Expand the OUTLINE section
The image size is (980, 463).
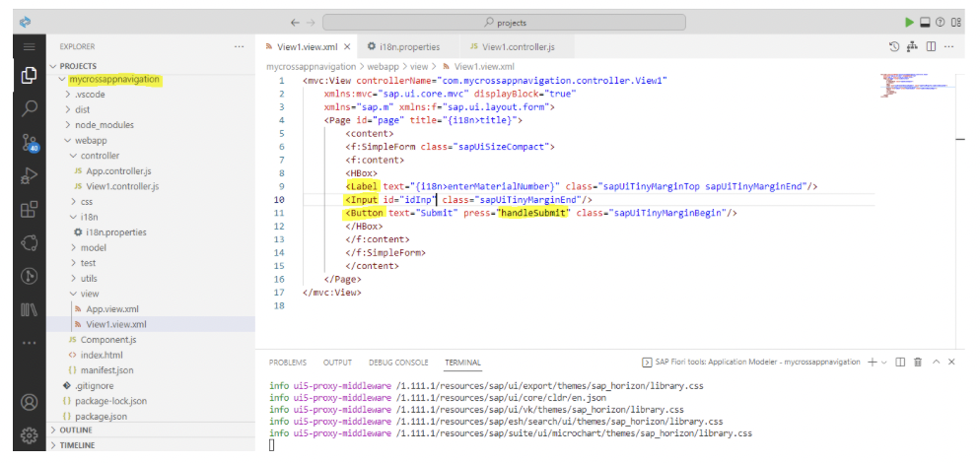coord(76,430)
